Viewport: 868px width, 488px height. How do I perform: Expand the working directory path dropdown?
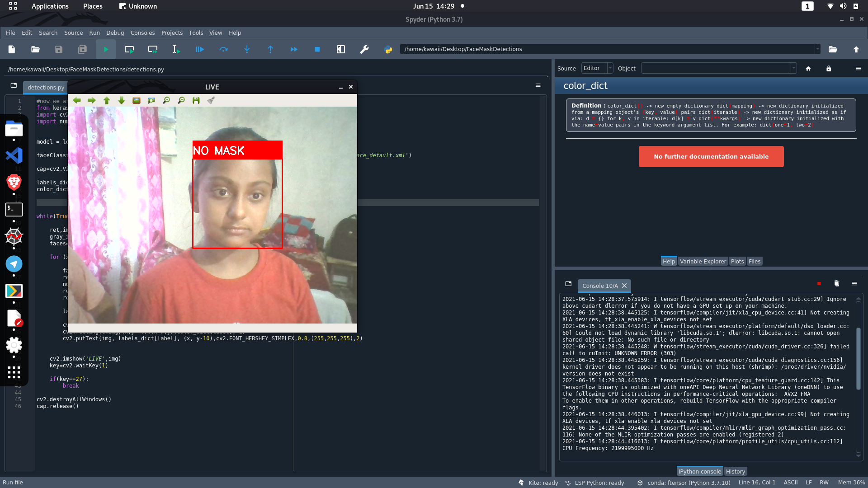click(x=817, y=49)
